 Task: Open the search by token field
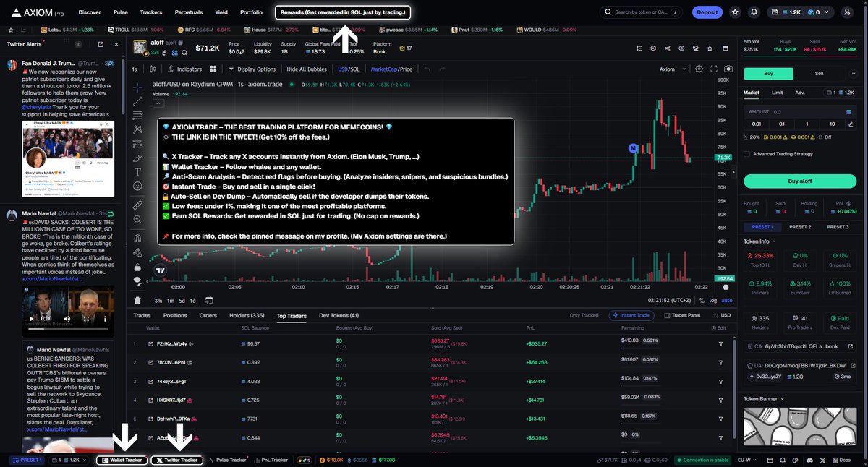click(642, 12)
